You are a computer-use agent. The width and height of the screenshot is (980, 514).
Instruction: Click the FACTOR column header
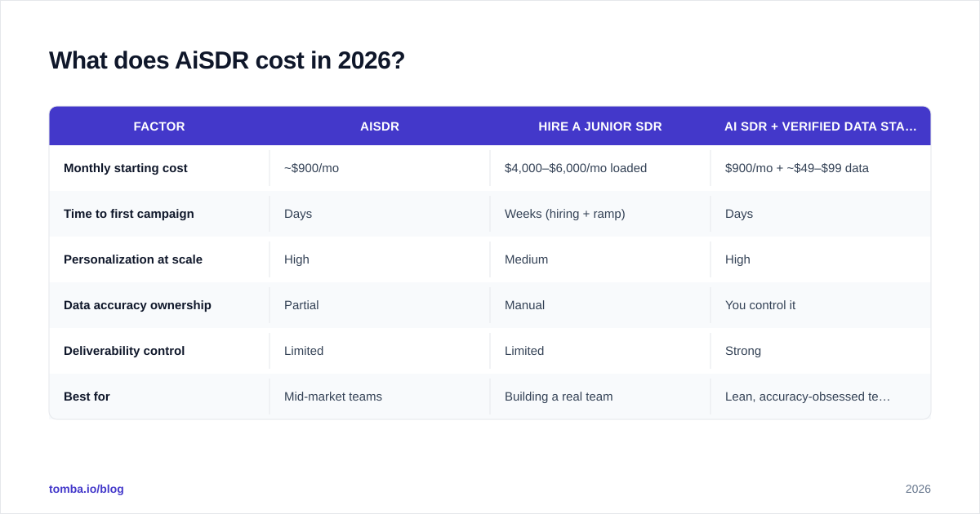tap(159, 126)
